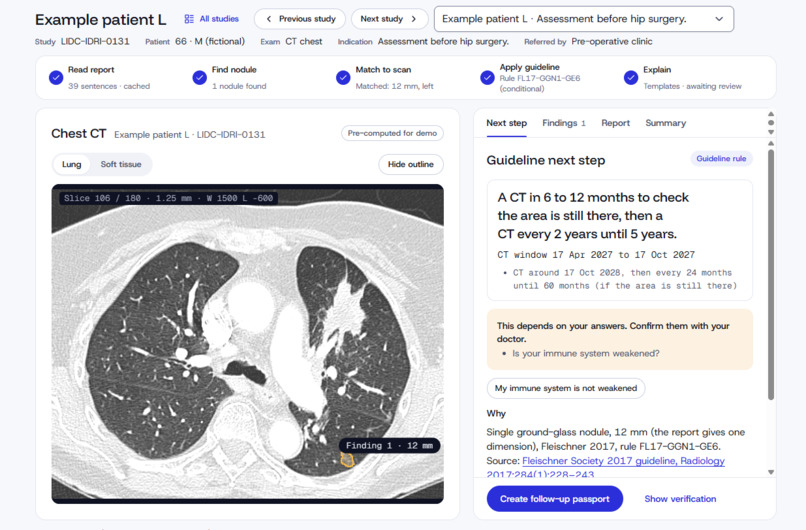Hide the nodule outline
Image resolution: width=806 pixels, height=530 pixels.
pos(411,164)
